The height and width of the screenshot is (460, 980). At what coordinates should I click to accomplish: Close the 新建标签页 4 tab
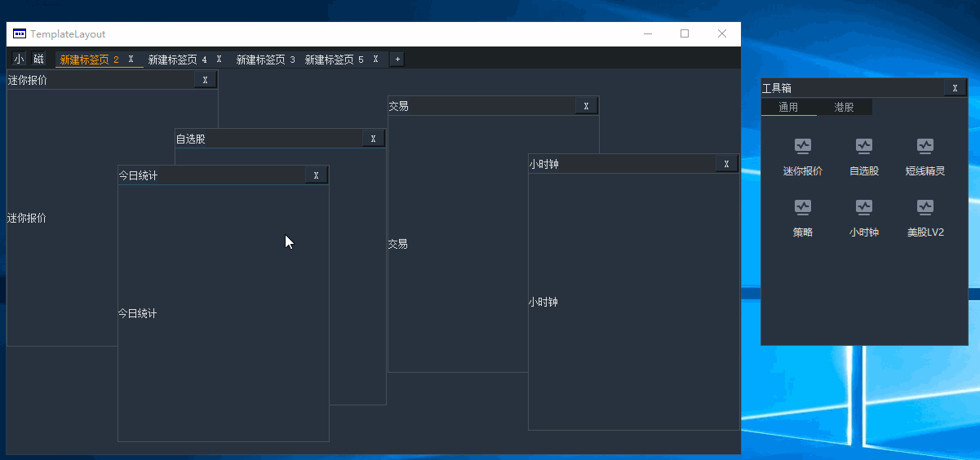(219, 60)
